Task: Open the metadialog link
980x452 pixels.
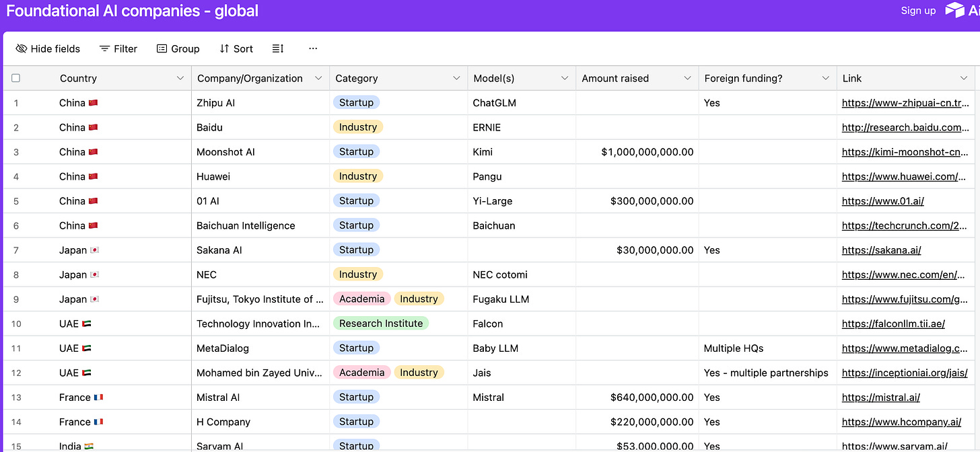Action: pyautogui.click(x=905, y=348)
